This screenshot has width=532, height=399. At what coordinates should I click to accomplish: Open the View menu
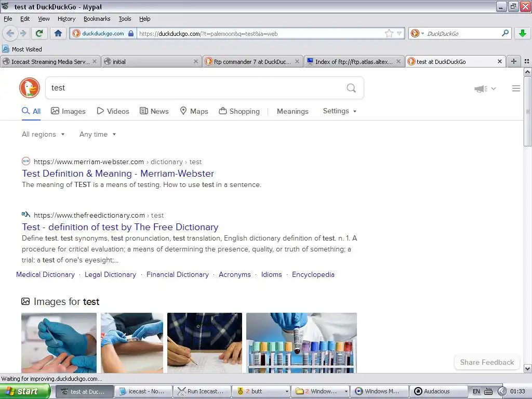44,19
